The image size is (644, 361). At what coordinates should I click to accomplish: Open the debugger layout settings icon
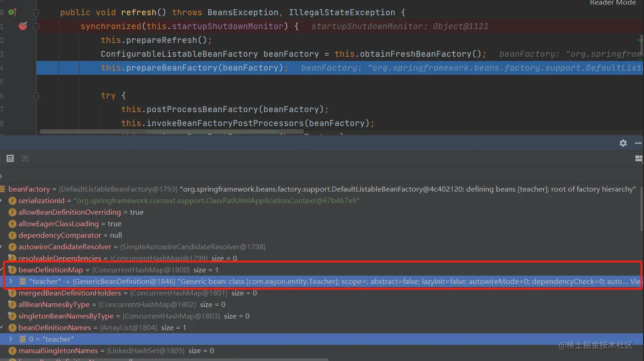click(x=639, y=159)
